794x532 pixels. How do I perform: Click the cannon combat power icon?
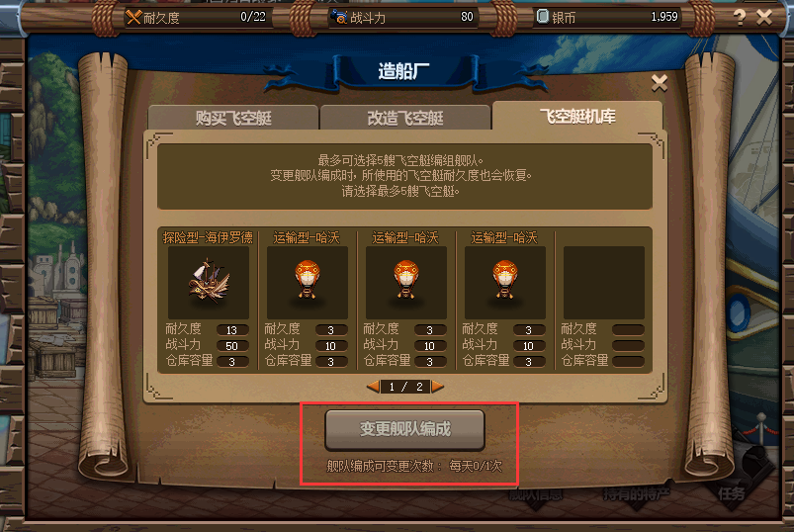[x=339, y=17]
